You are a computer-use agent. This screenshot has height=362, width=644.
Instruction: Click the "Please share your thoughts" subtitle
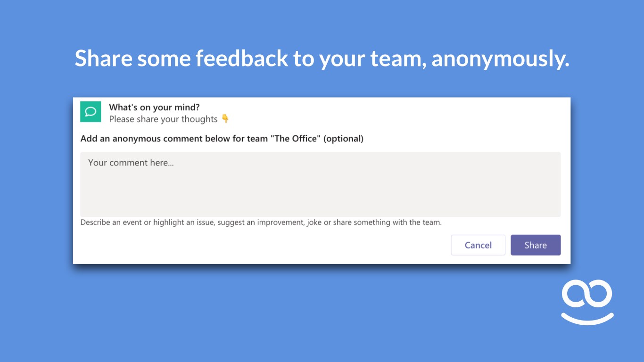[x=163, y=119]
